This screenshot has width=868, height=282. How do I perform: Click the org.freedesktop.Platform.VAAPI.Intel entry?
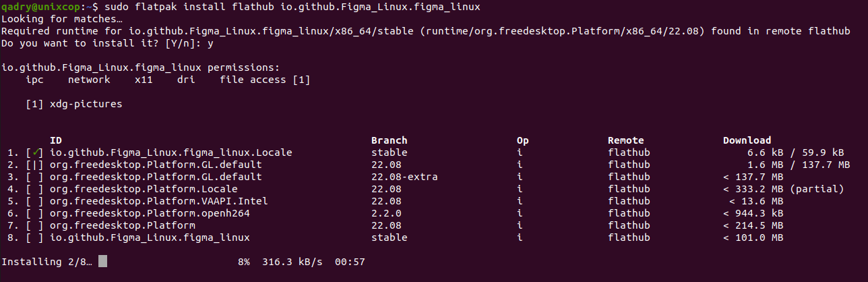(x=156, y=202)
